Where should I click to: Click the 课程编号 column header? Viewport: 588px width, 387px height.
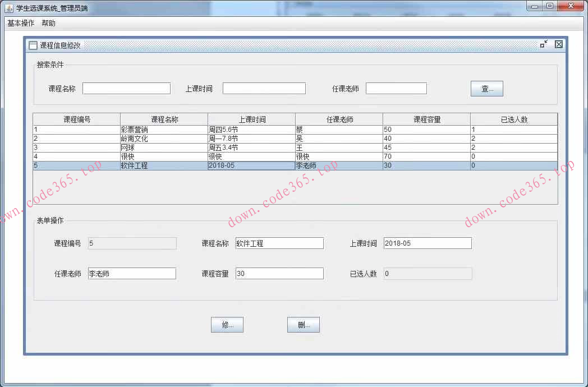76,119
